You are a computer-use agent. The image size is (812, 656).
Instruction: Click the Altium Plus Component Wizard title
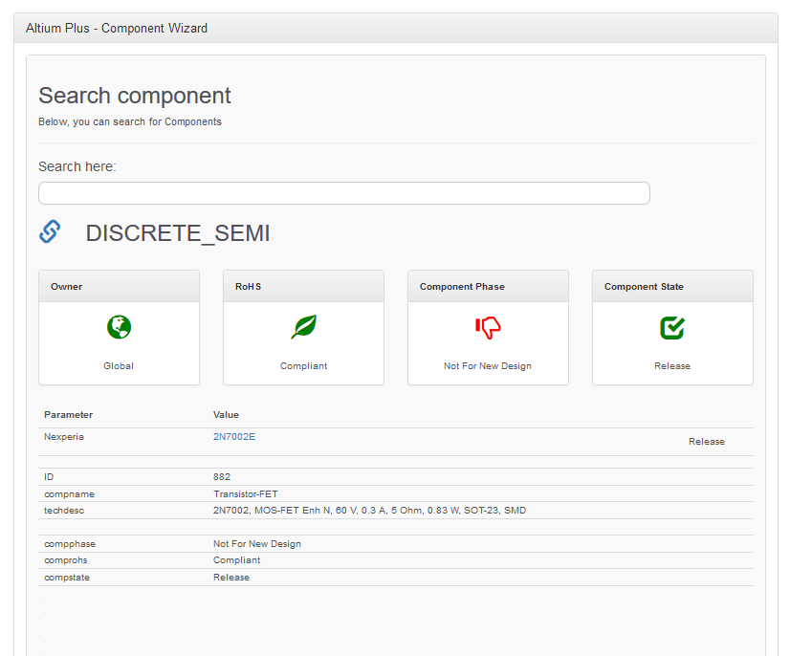pyautogui.click(x=117, y=28)
